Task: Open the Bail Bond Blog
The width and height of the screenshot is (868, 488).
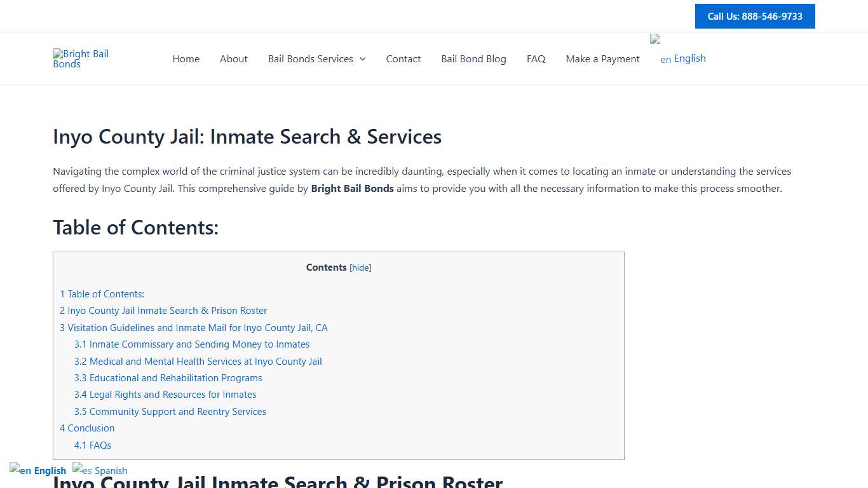Action: pyautogui.click(x=473, y=58)
